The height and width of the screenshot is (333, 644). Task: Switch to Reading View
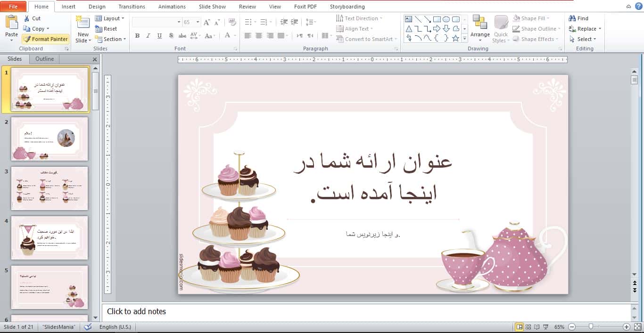tap(537, 327)
